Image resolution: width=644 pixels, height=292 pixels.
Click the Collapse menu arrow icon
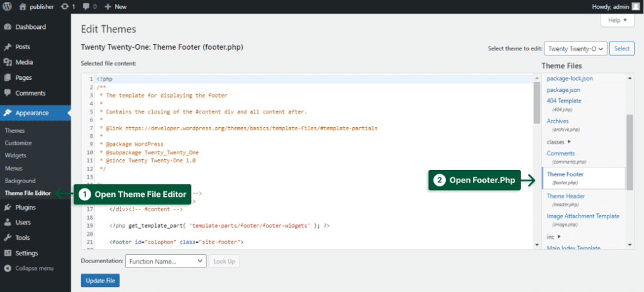pyautogui.click(x=8, y=269)
